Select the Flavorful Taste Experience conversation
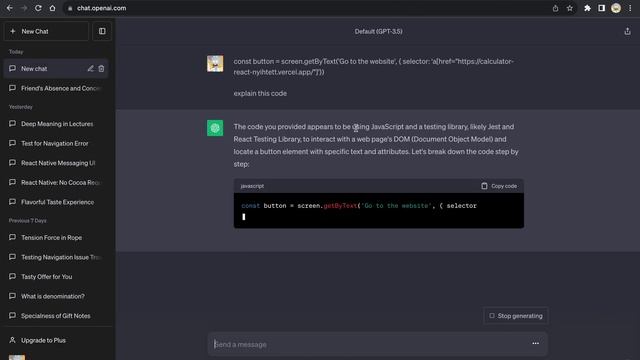This screenshot has height=360, width=640. 56,202
